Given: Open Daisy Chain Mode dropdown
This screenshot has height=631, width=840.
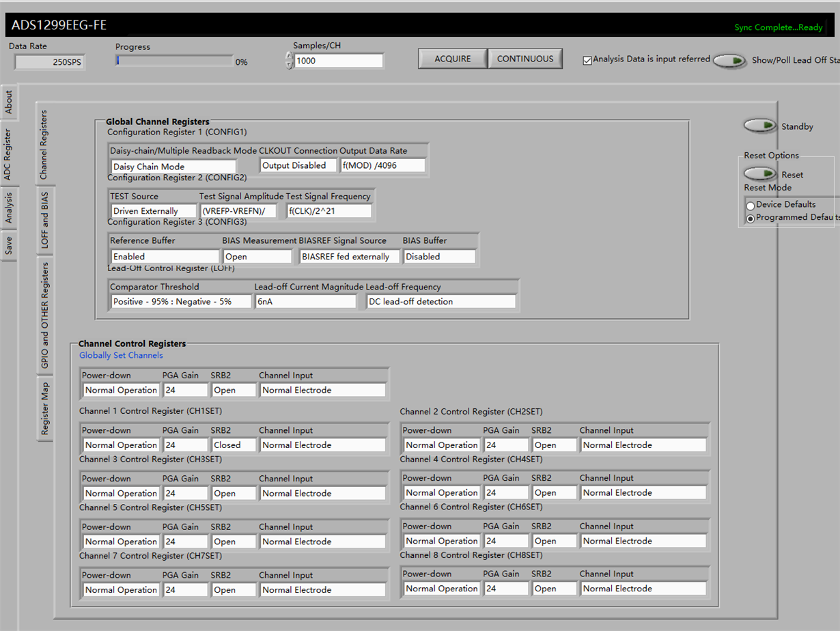Looking at the screenshot, I should point(173,167).
